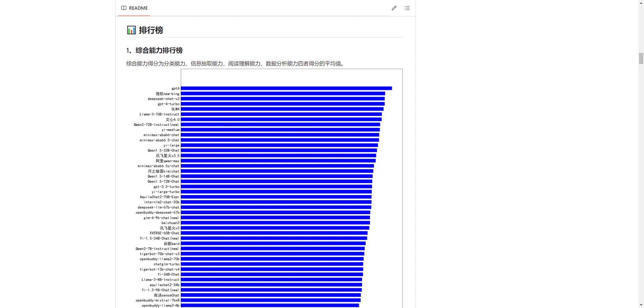Image resolution: width=644 pixels, height=308 pixels.
Task: Click the Qwen2-72B-Instruct(new) chart label
Action: 156,125
